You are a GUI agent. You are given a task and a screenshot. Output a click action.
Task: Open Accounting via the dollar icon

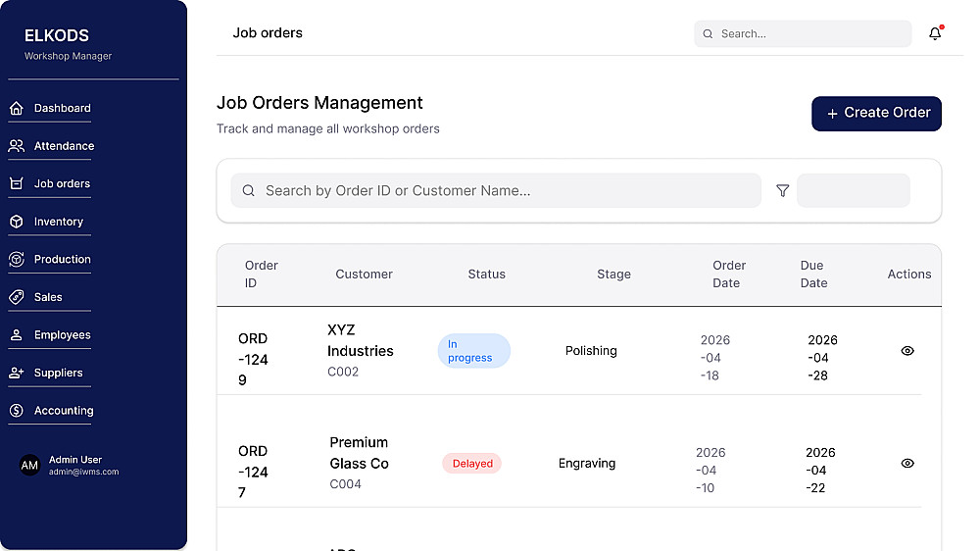tap(16, 411)
